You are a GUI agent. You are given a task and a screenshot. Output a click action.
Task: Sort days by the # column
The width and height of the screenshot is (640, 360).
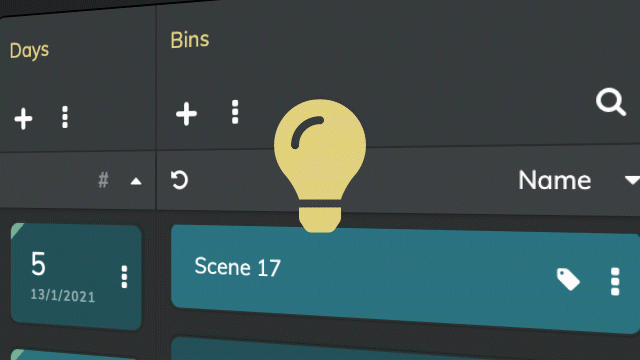(x=104, y=180)
